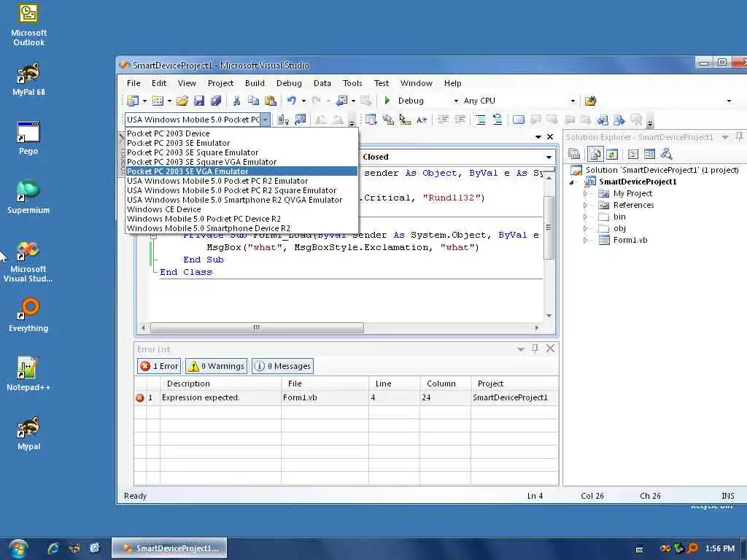Click the blue Undo arrow icon
This screenshot has height=560, width=747.
[292, 101]
